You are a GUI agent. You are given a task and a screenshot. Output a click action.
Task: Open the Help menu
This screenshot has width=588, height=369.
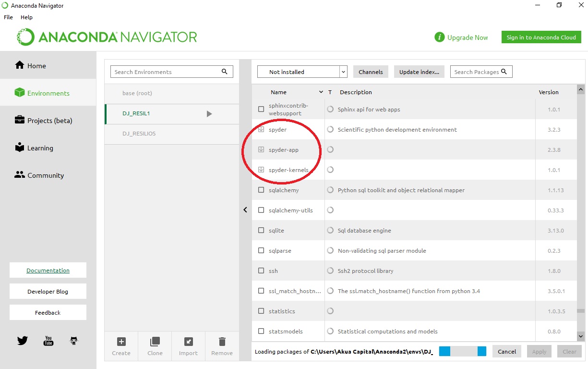tap(26, 17)
